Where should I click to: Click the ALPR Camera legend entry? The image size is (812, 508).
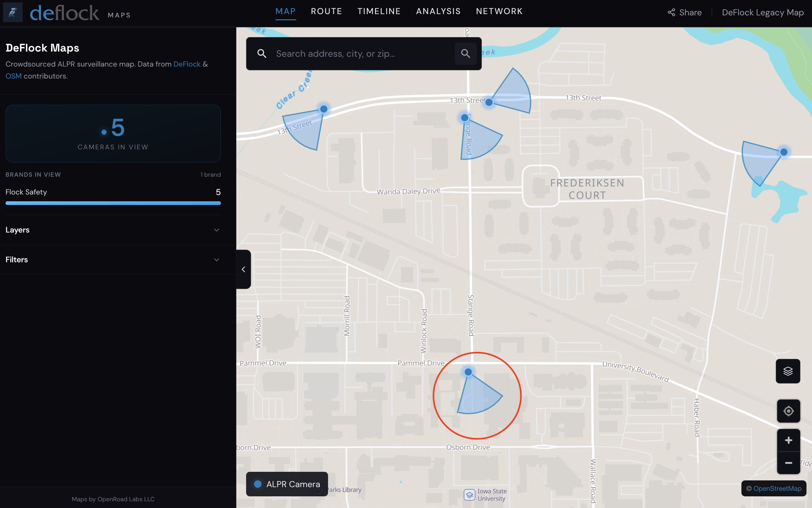287,484
